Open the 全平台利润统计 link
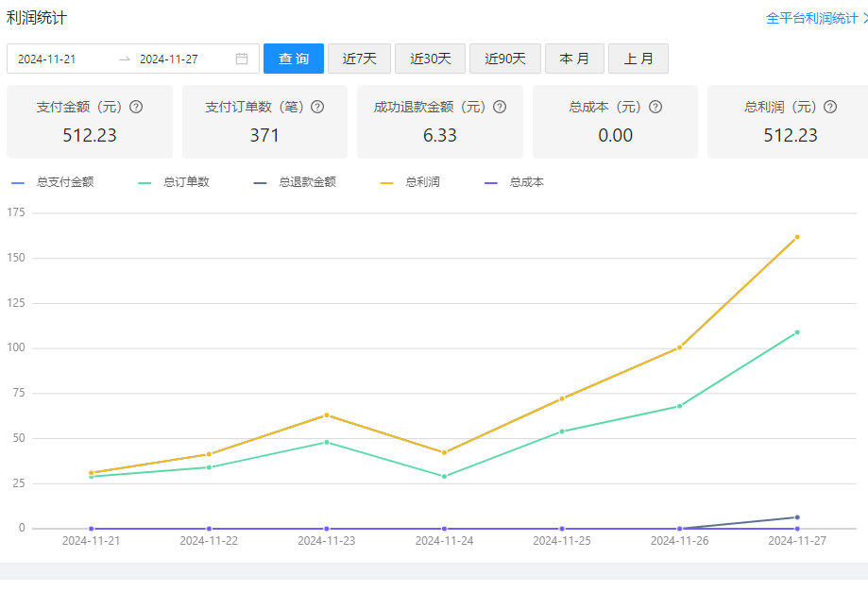 (x=812, y=17)
